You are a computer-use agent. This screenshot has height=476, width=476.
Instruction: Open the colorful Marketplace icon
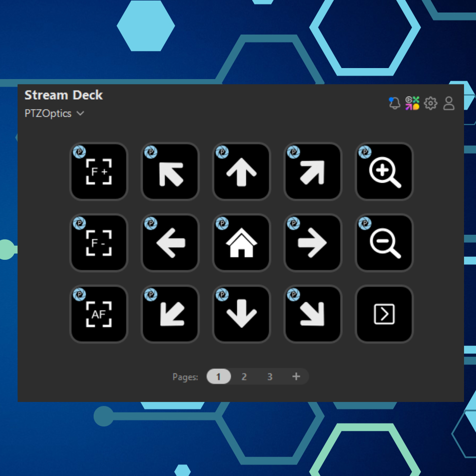pyautogui.click(x=412, y=103)
